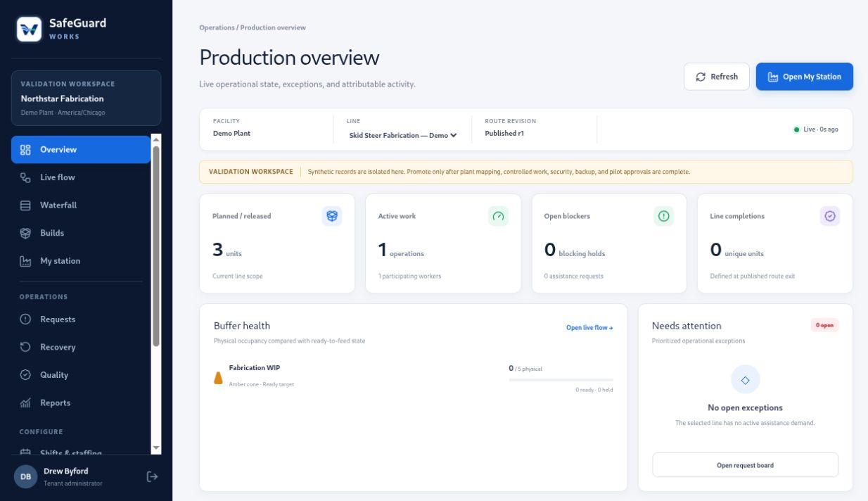Click the Buffer health heading
The height and width of the screenshot is (501, 868).
pos(242,326)
